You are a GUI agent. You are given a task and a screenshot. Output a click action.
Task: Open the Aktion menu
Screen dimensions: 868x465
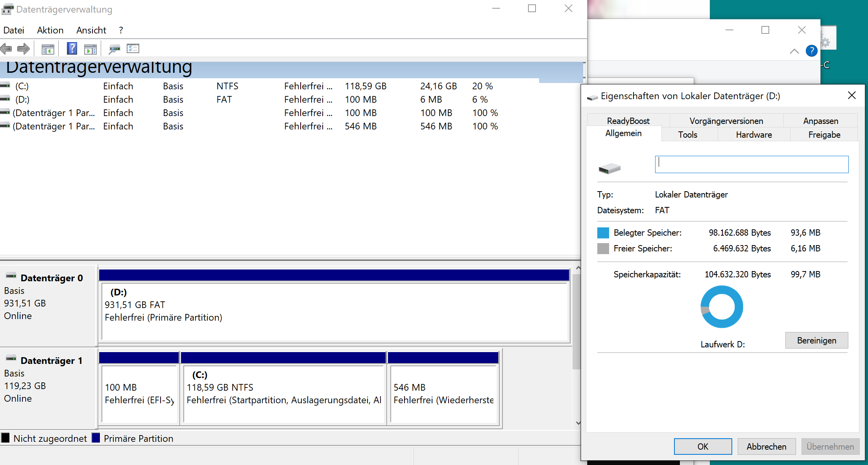(x=50, y=30)
